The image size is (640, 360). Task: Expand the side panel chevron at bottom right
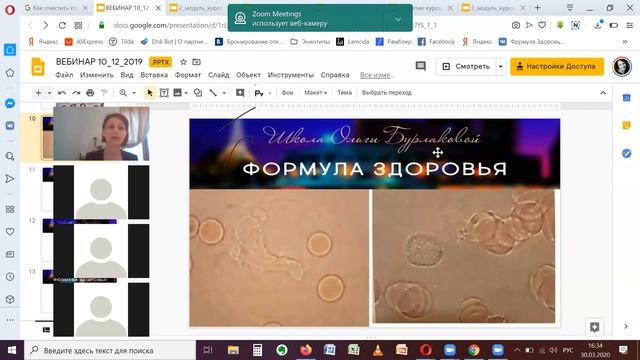(626, 326)
